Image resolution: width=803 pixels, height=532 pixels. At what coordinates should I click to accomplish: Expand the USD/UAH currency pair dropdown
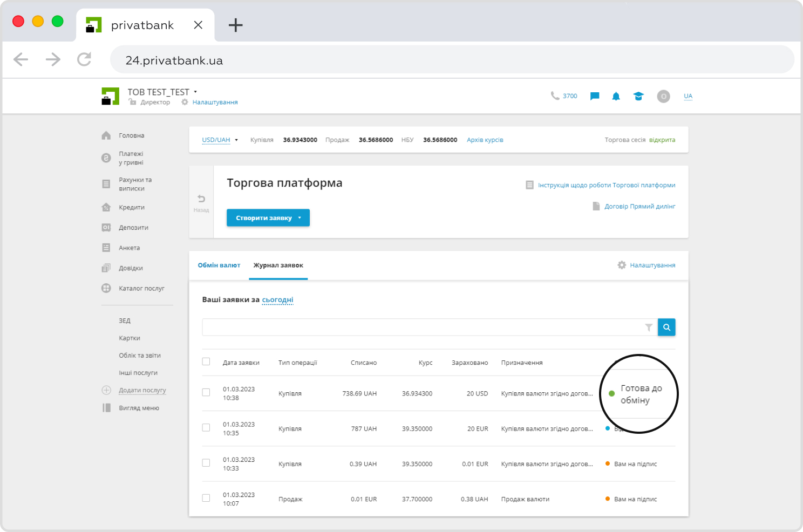(x=220, y=140)
